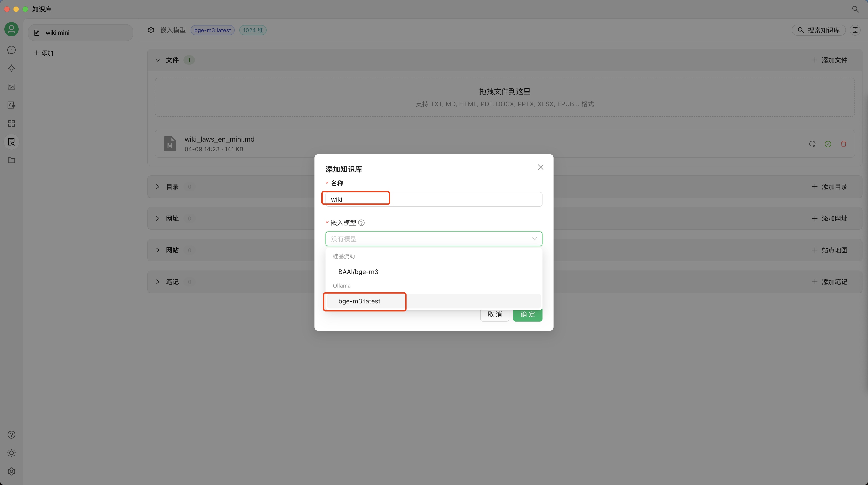Open the files folder sidebar icon
The height and width of the screenshot is (485, 868).
pyautogui.click(x=11, y=160)
